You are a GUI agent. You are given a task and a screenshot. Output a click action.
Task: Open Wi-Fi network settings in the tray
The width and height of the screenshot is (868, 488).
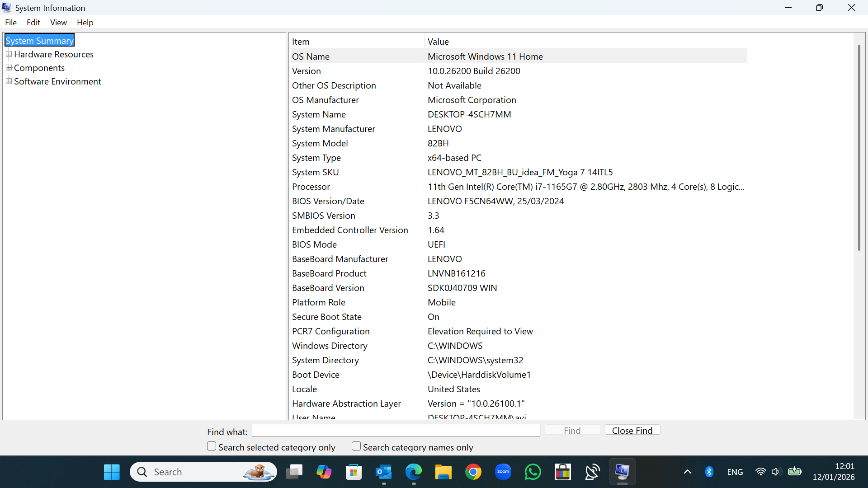[x=761, y=472]
